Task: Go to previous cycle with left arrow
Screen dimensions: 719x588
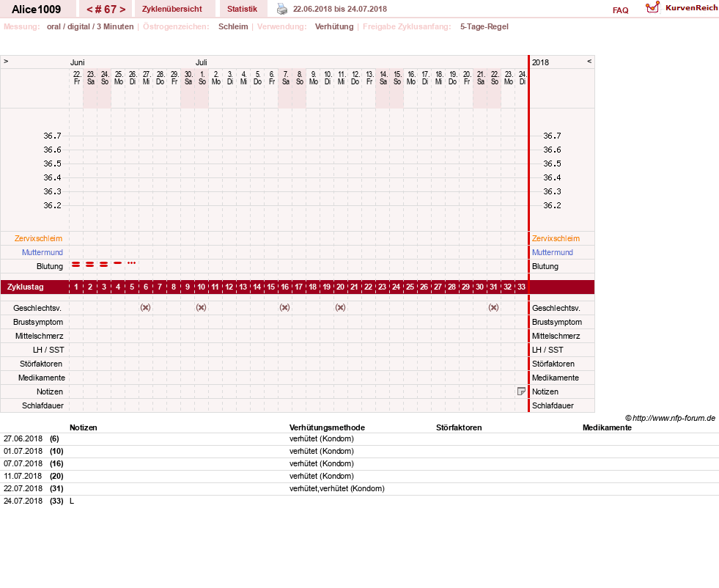Action: 90,10
